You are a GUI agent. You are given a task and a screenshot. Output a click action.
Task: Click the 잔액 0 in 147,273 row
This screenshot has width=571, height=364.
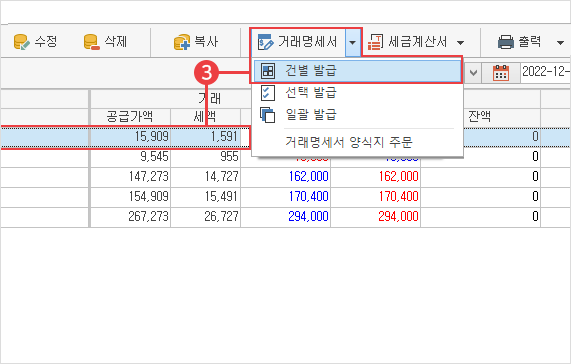[481, 177]
